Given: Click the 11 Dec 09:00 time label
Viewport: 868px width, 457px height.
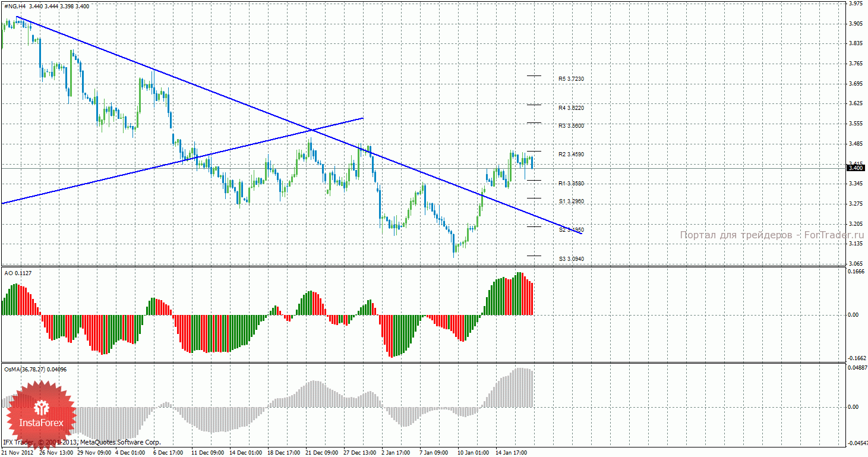Looking at the screenshot, I should coord(207,453).
